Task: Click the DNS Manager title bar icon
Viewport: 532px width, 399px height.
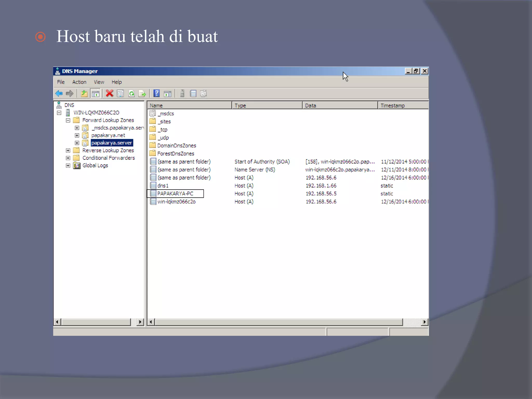Action: click(x=58, y=71)
